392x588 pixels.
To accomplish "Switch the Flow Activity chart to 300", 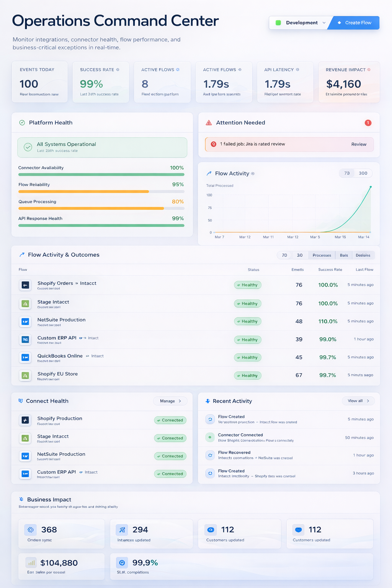I will [x=363, y=173].
